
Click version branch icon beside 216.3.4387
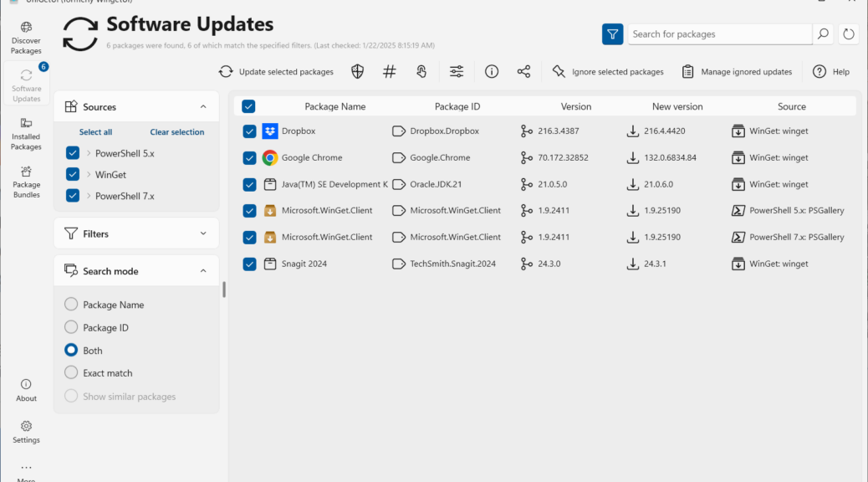tap(527, 131)
